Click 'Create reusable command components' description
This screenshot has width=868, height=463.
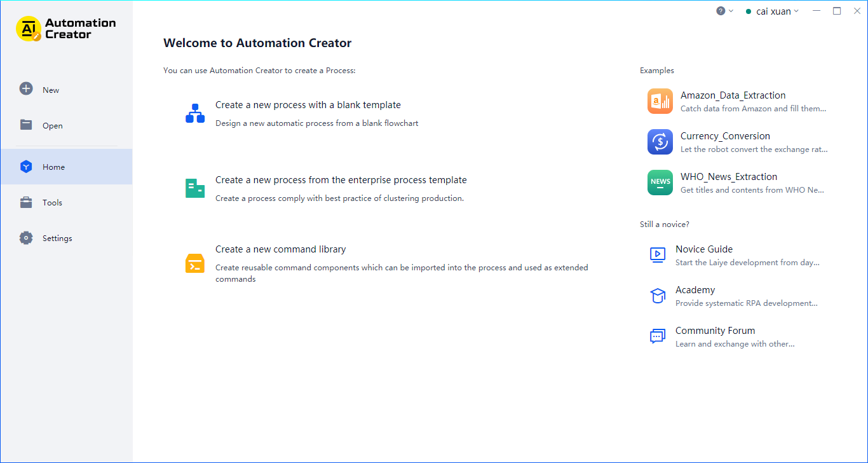(402, 273)
